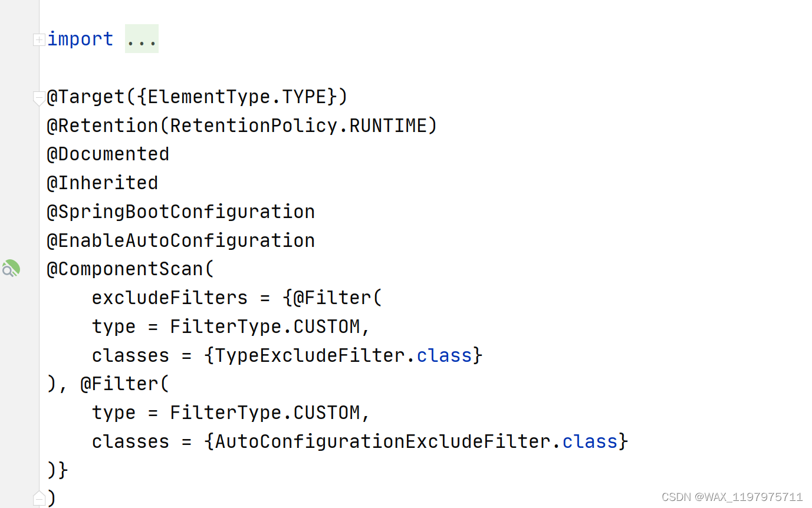The width and height of the screenshot is (812, 508).
Task: Click the @ComponentScan annotation text
Action: click(125, 269)
